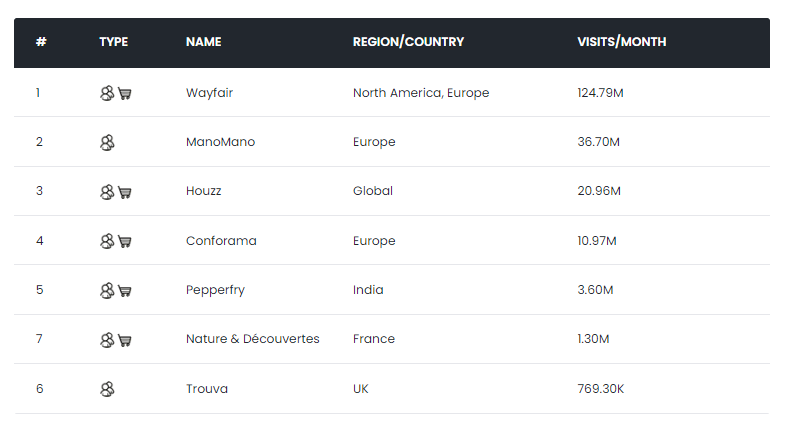786x424 pixels.
Task: Click the 124.79M visits cell
Action: click(601, 93)
